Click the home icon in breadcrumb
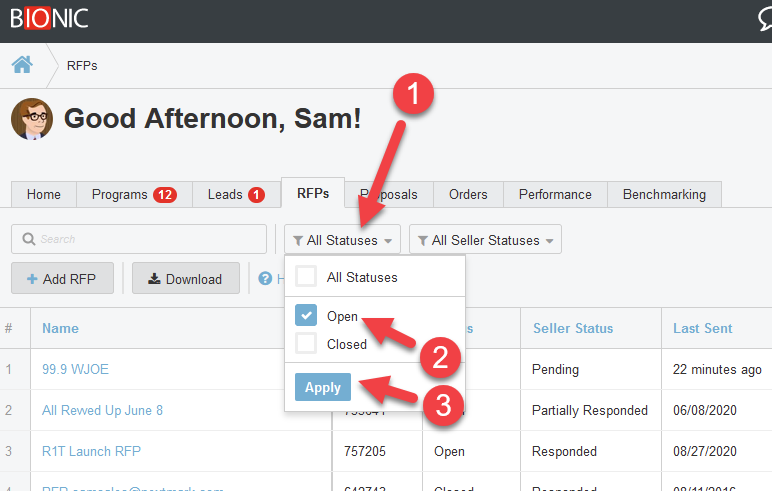 tap(22, 65)
